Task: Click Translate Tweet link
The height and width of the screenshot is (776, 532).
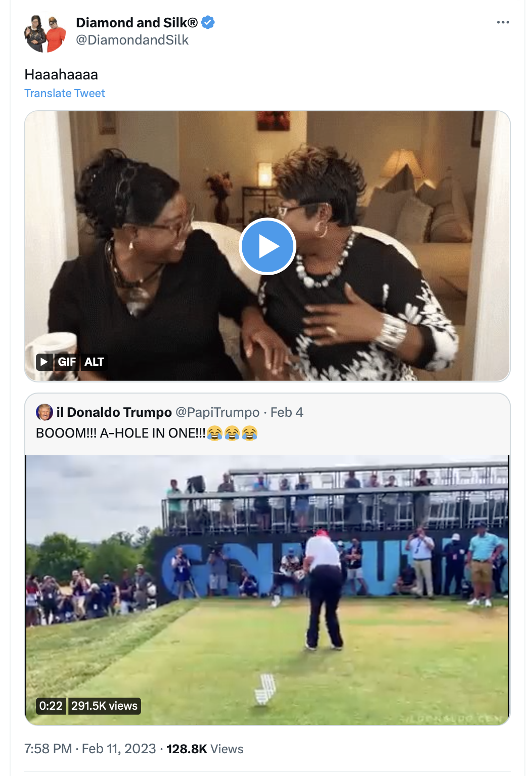Action: point(65,93)
